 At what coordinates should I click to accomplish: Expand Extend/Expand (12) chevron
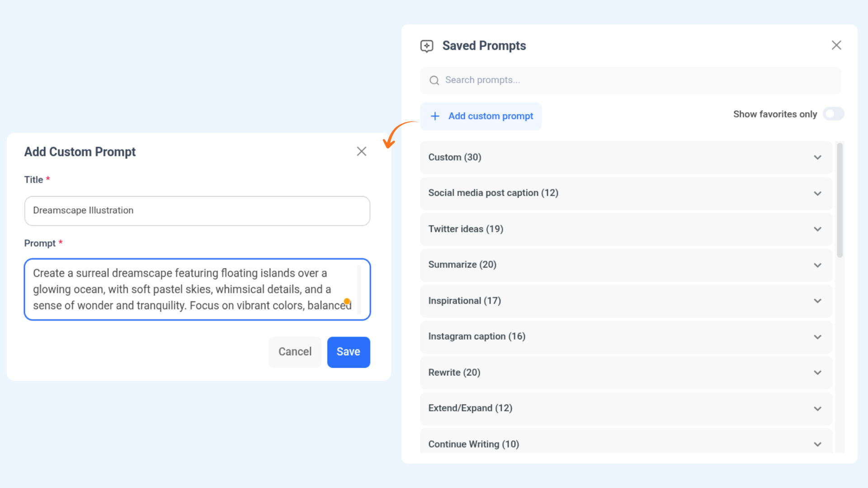click(817, 408)
